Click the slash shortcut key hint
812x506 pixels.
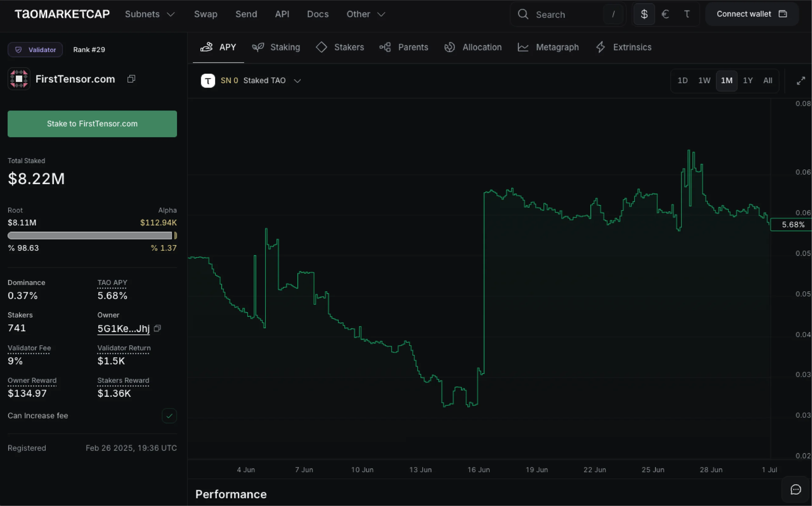613,14
